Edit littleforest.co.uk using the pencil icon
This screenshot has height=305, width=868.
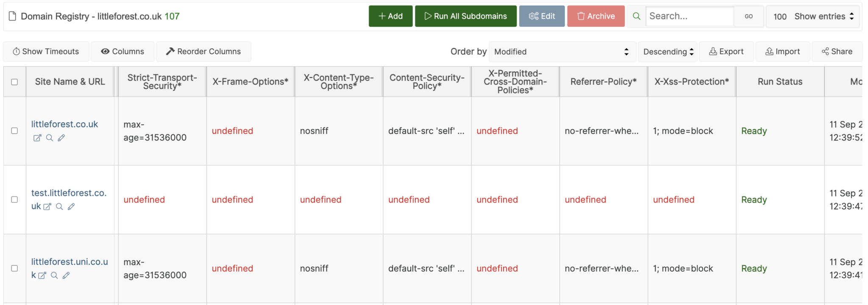61,138
